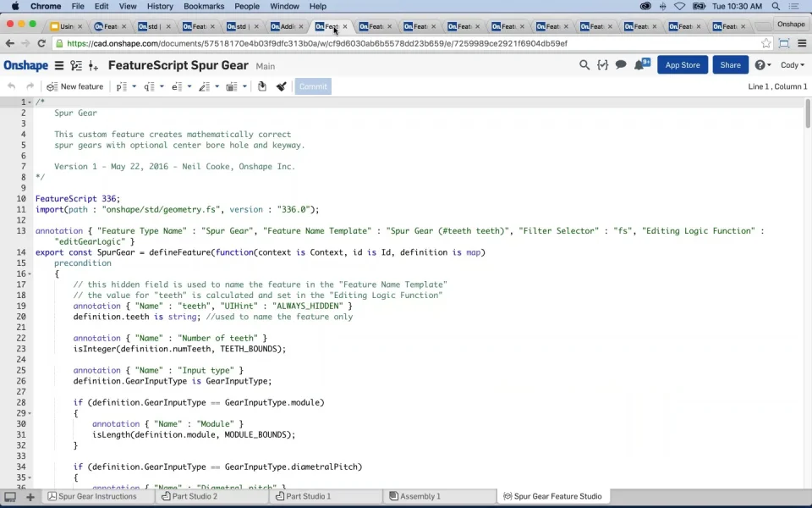Bookmark page with the star icon
Screen dimensions: 812x508
coord(766,43)
